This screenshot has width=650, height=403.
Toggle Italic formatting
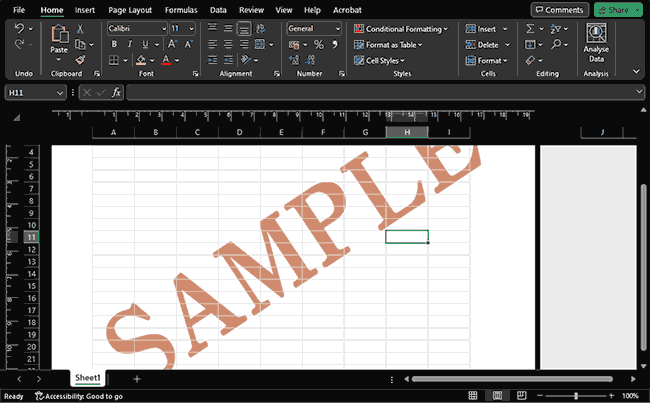click(129, 44)
